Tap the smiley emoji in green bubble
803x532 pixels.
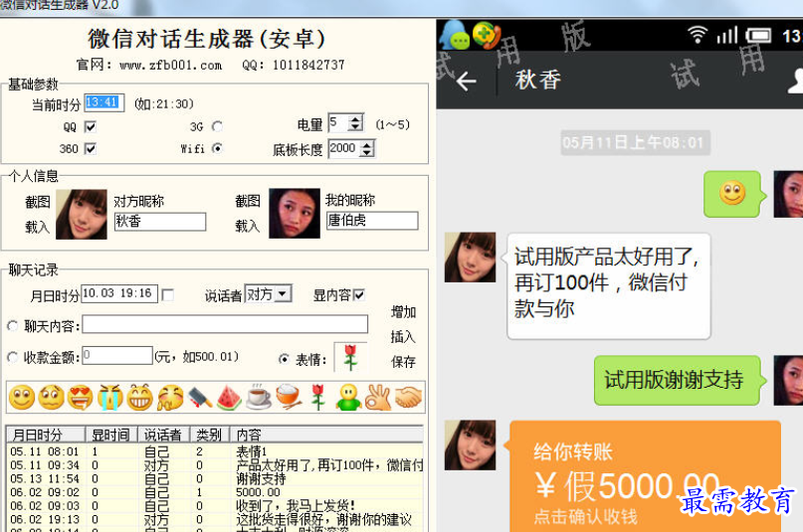click(x=731, y=193)
